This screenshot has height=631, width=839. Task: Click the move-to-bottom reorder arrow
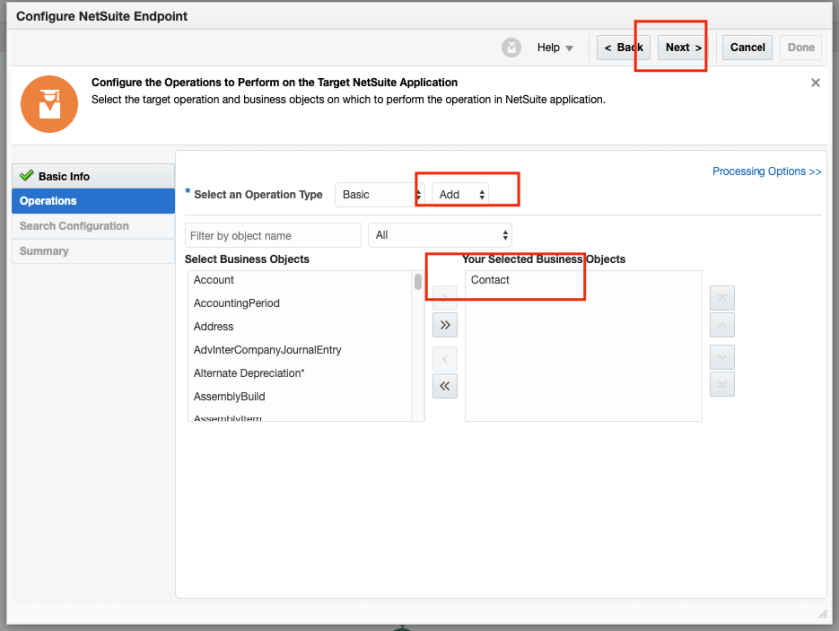pos(722,384)
